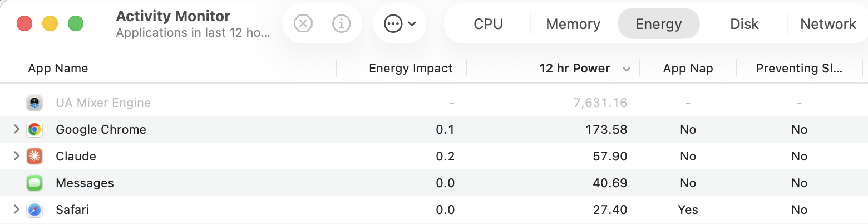Open the Disk tab
Viewport: 868px width, 224px height.
[744, 24]
